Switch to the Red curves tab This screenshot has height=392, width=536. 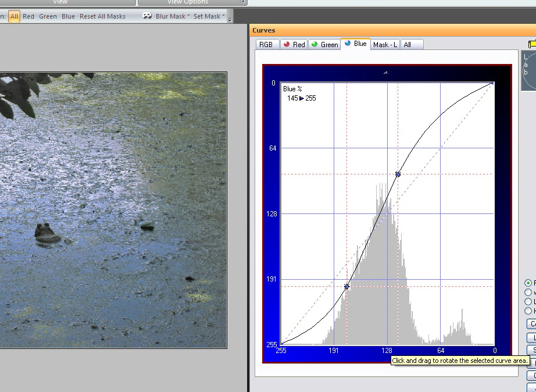click(x=294, y=44)
